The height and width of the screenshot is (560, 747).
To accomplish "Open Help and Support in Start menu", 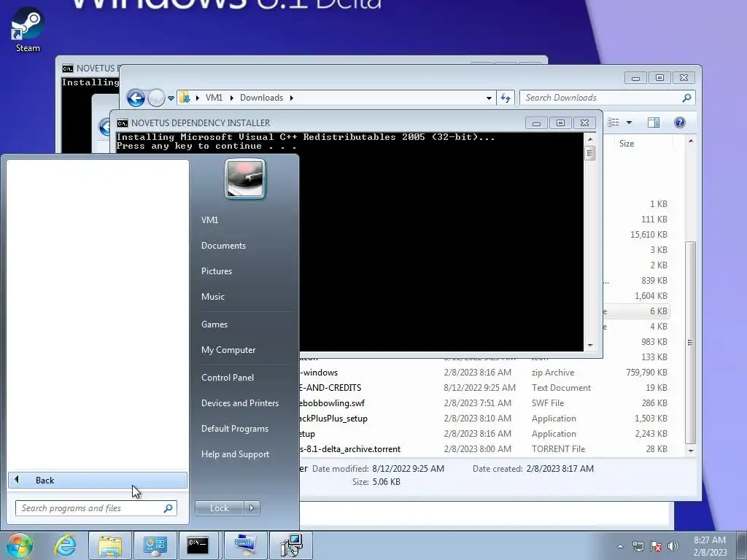I will pos(235,454).
